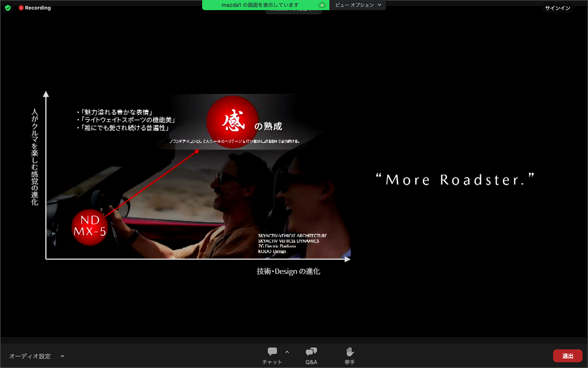588x368 pixels.
Task: Click the Recording text label
Action: [38, 8]
